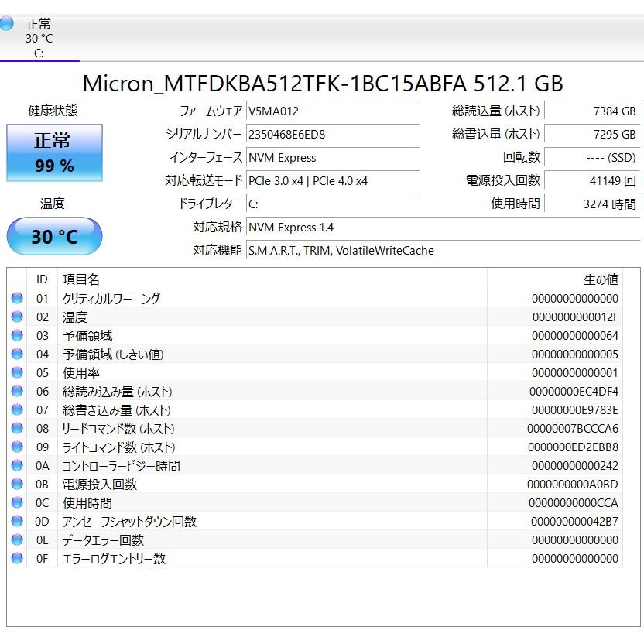Click the interface field NVM Express

pyautogui.click(x=333, y=158)
